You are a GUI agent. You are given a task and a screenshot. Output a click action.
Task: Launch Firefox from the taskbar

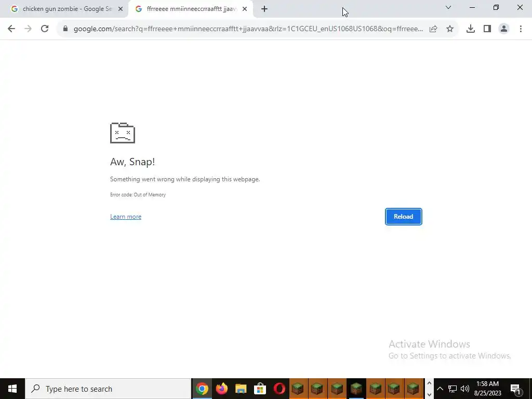[x=221, y=389]
